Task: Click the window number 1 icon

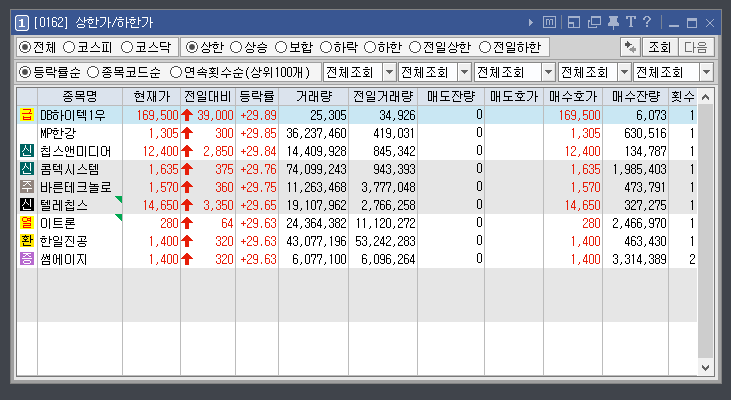Action: pos(21,22)
